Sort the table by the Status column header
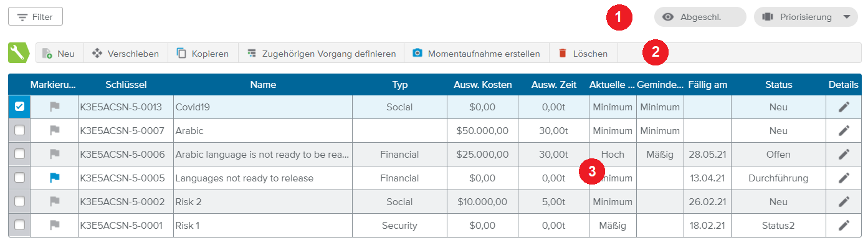The image size is (868, 245). pyautogui.click(x=779, y=85)
